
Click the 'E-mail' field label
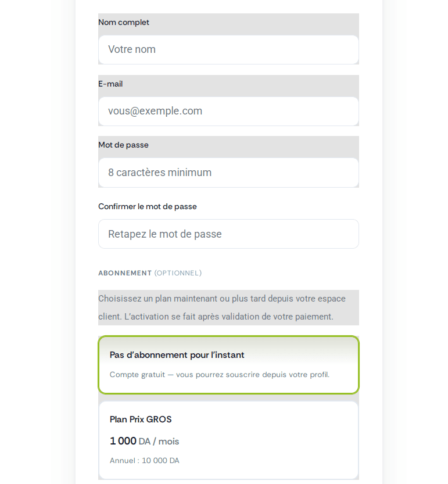(x=110, y=84)
